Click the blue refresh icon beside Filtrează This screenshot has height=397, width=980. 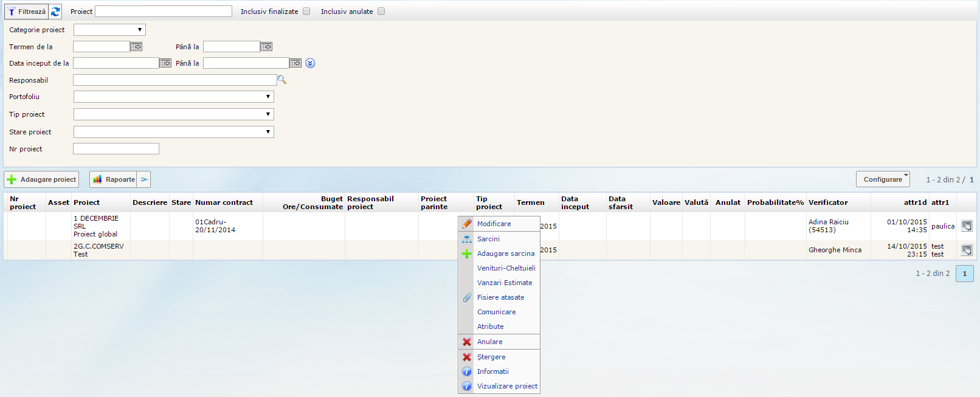pyautogui.click(x=55, y=12)
